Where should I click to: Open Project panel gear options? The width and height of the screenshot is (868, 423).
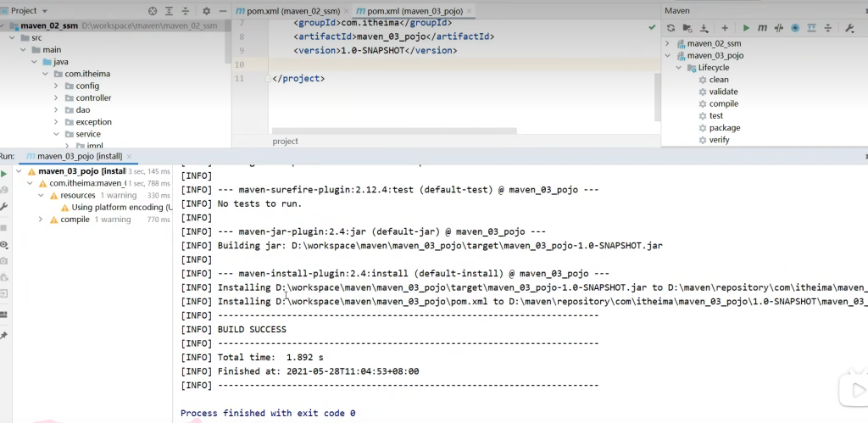206,11
